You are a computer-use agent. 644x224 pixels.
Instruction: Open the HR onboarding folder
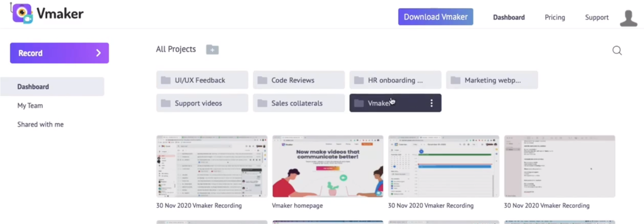(395, 80)
